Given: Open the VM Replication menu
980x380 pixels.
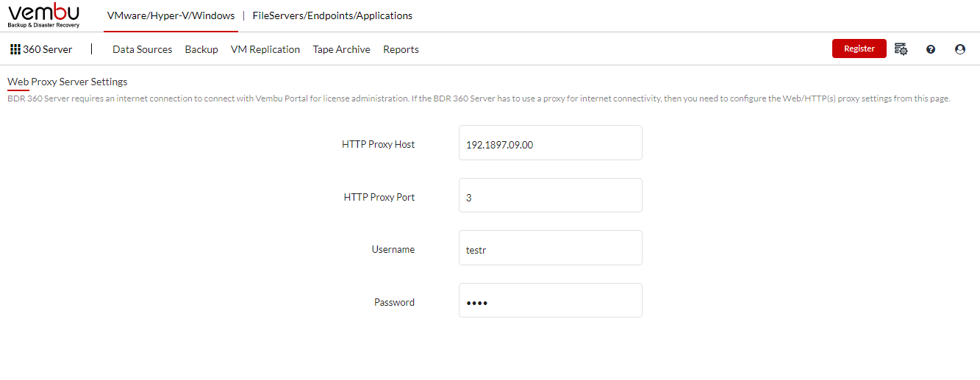Looking at the screenshot, I should click(265, 49).
